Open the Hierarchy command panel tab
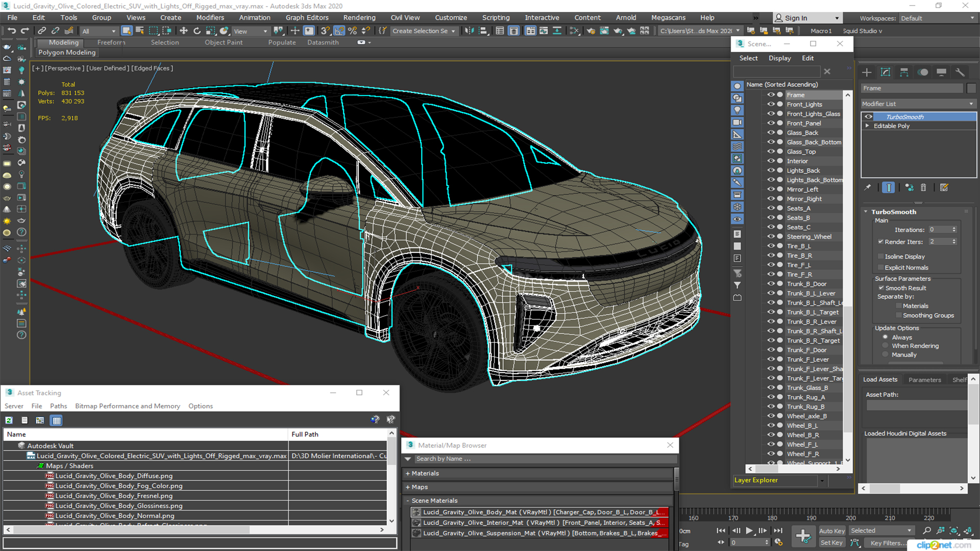This screenshot has height=551, width=980. (x=904, y=72)
